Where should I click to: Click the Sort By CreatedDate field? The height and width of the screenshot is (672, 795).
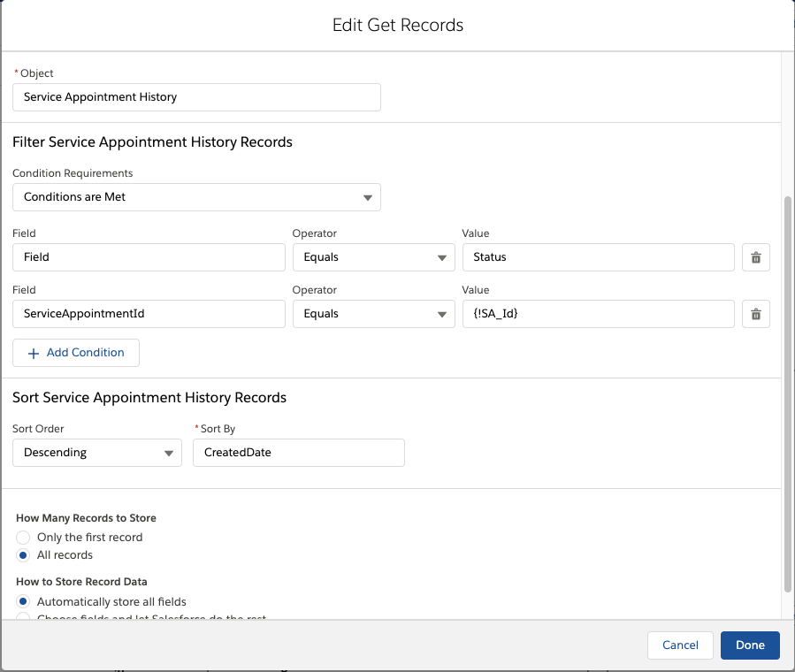pos(298,453)
